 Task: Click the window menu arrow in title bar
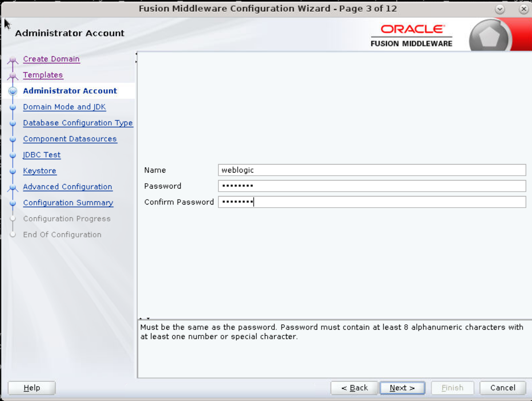click(500, 9)
